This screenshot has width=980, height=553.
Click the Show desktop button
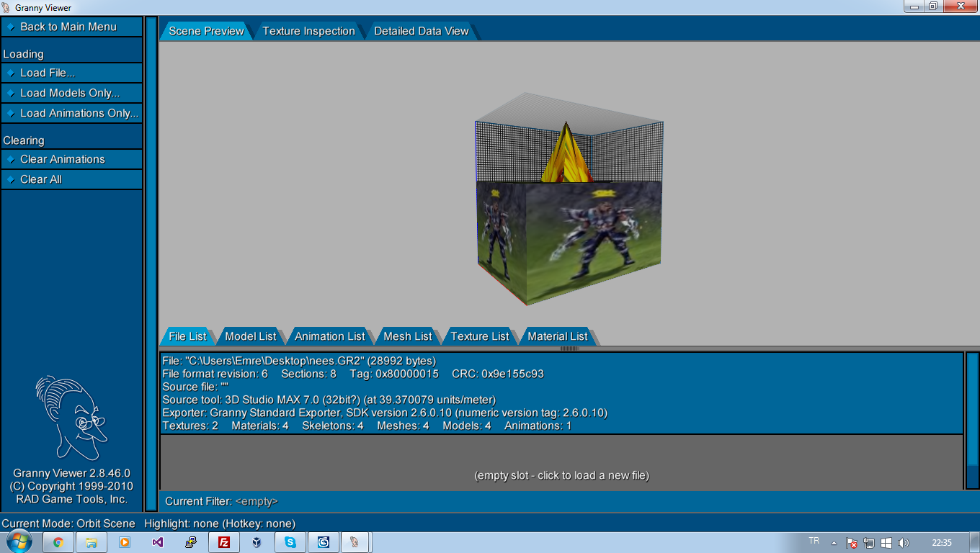pos(975,543)
